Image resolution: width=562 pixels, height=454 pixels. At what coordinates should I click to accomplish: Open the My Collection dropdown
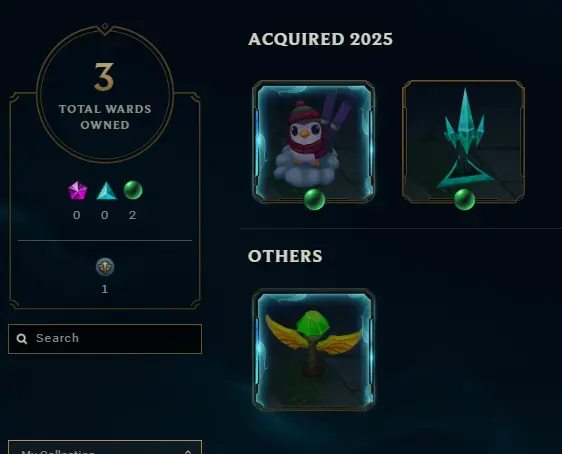tap(105, 447)
